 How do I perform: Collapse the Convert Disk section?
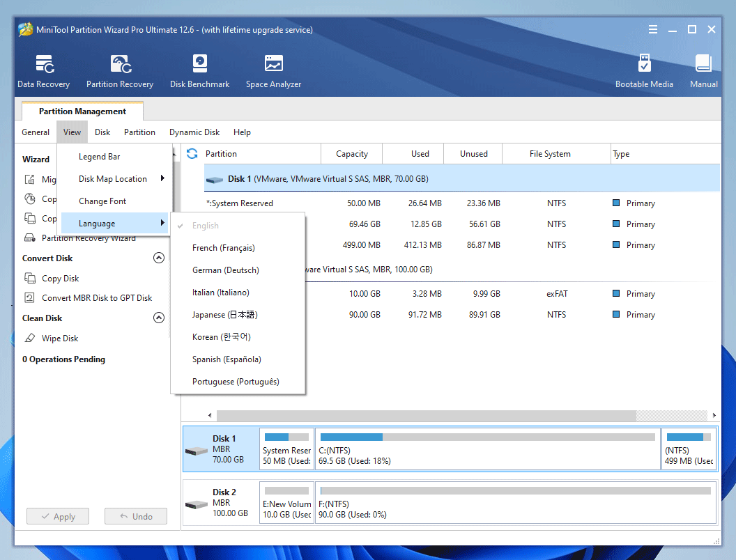coord(159,258)
